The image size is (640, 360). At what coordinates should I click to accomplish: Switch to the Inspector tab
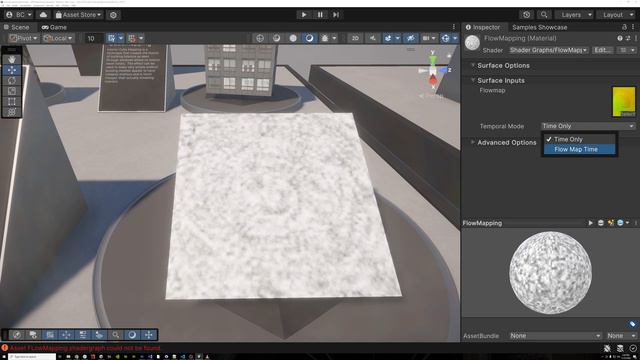[483, 27]
